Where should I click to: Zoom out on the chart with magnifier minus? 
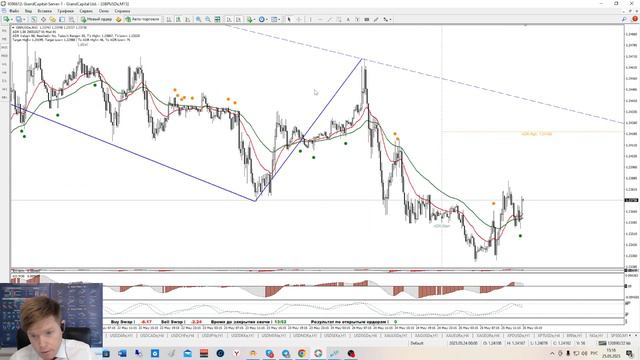tap(208, 19)
